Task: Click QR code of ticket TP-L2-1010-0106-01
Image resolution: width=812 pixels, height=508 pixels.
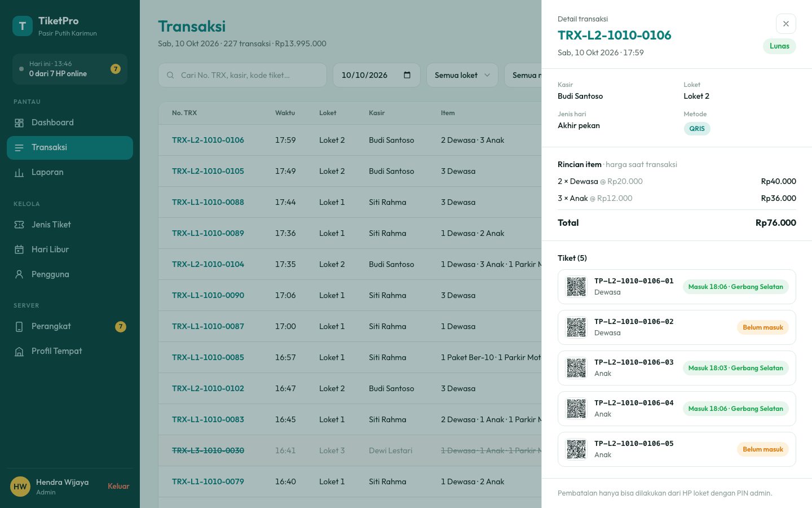Action: (x=576, y=287)
